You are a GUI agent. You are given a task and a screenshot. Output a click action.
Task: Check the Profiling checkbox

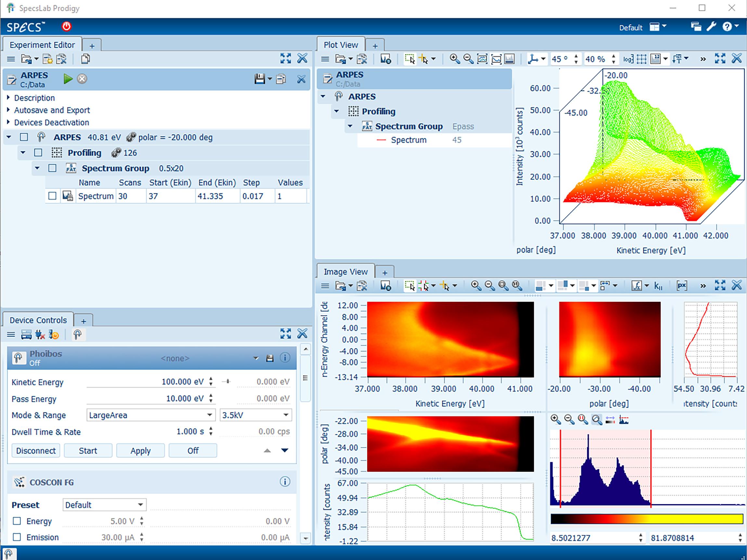click(38, 153)
